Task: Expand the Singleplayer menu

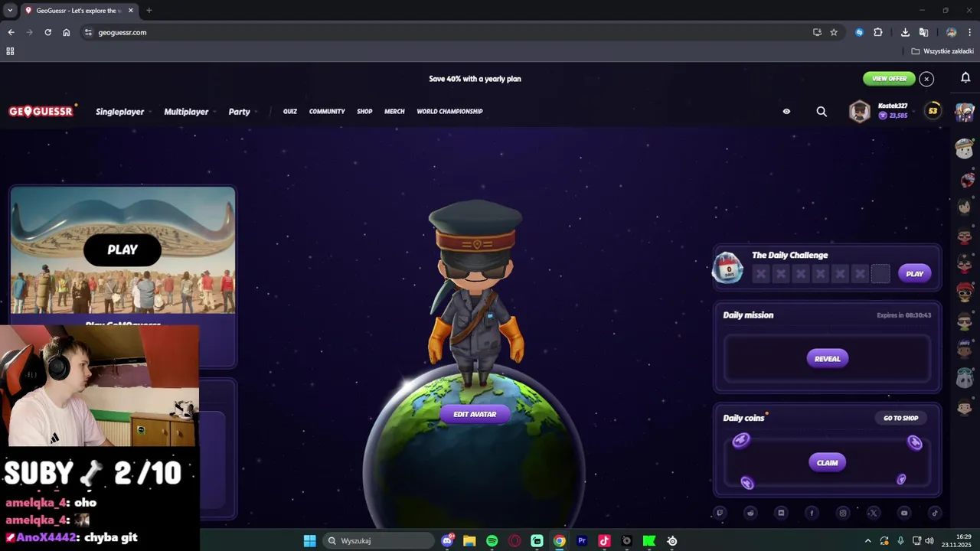Action: [x=122, y=112]
